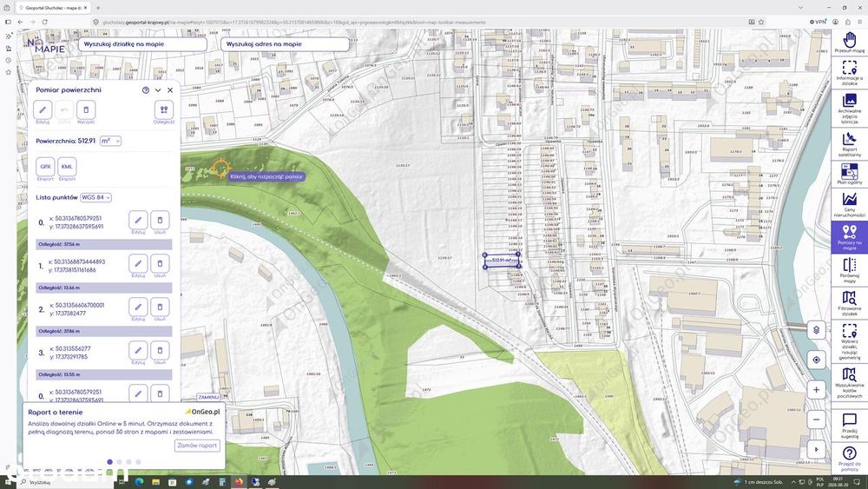The height and width of the screenshot is (489, 868).
Task: Open Przejdź do pomocy
Action: 849,459
